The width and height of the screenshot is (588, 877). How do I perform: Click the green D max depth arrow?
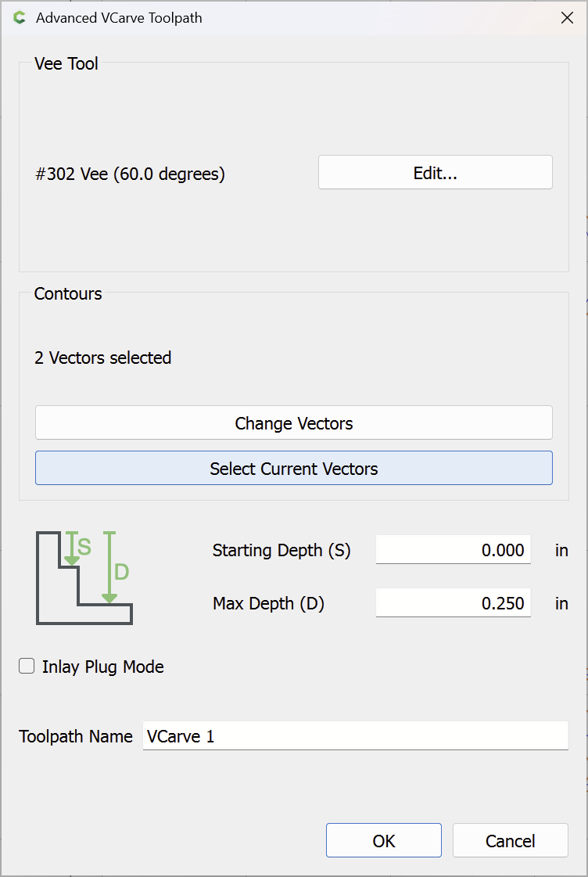(109, 567)
